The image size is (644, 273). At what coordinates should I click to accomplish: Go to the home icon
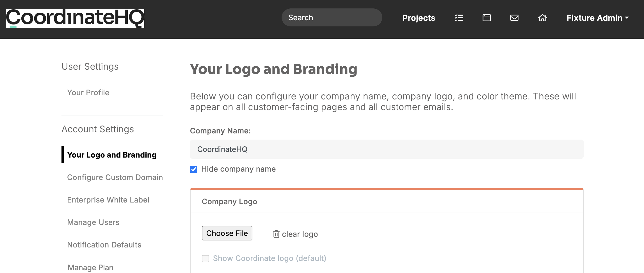pyautogui.click(x=542, y=18)
